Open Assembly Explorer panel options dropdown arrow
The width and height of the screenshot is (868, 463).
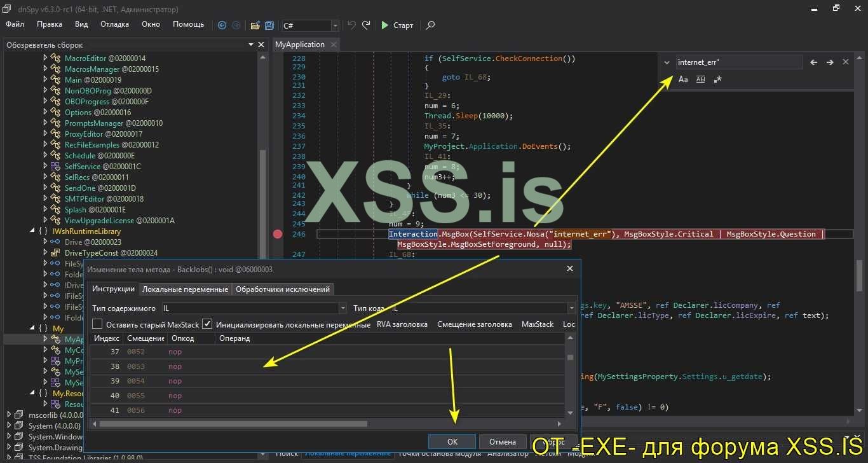[x=250, y=45]
